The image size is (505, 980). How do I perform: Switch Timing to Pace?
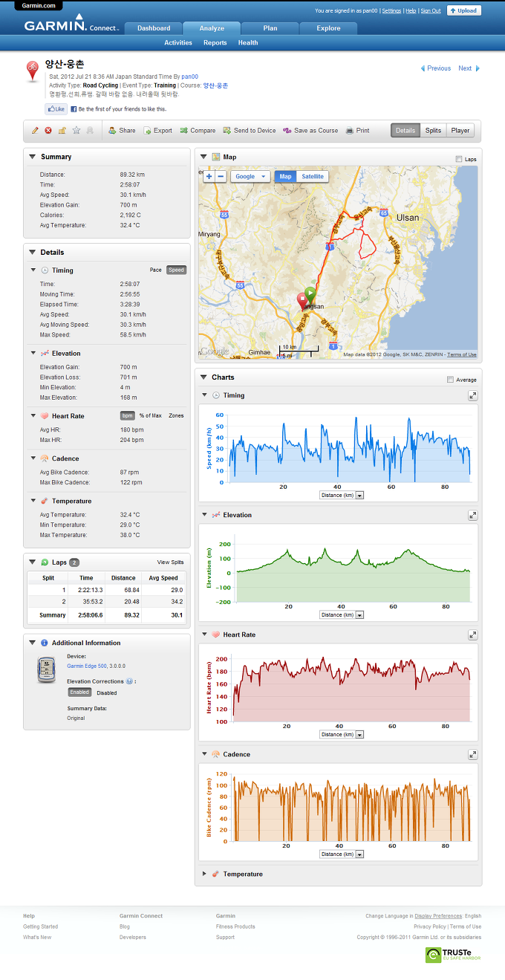click(155, 270)
